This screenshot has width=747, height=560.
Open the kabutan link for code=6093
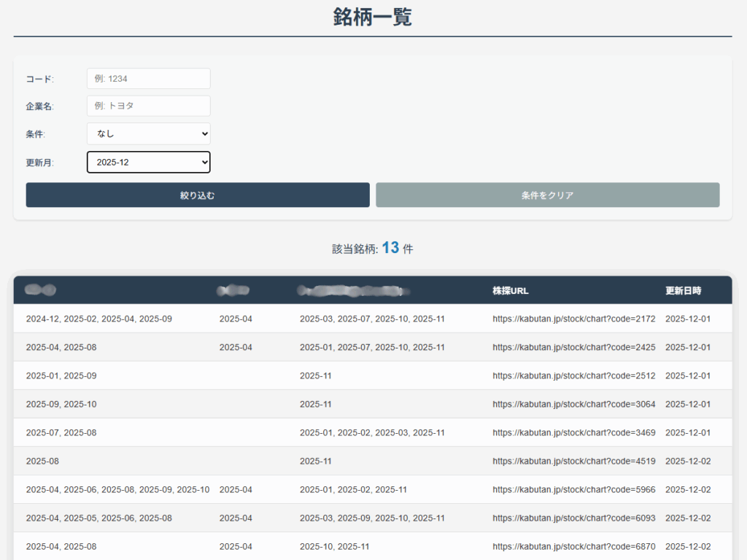(x=573, y=518)
